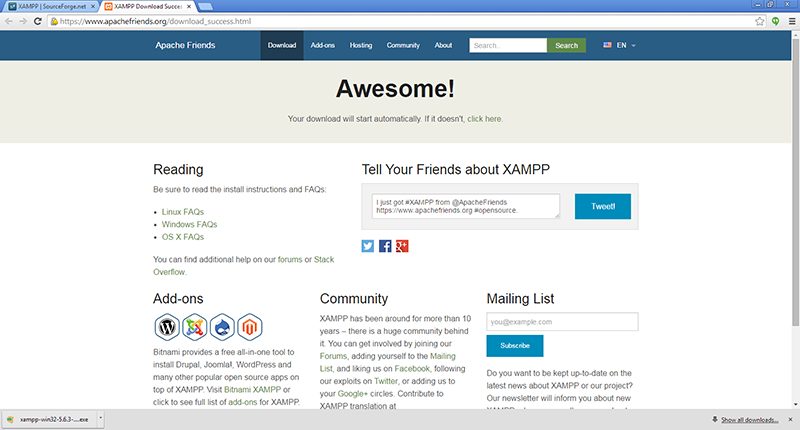Share via the Twitter bird icon

click(367, 246)
